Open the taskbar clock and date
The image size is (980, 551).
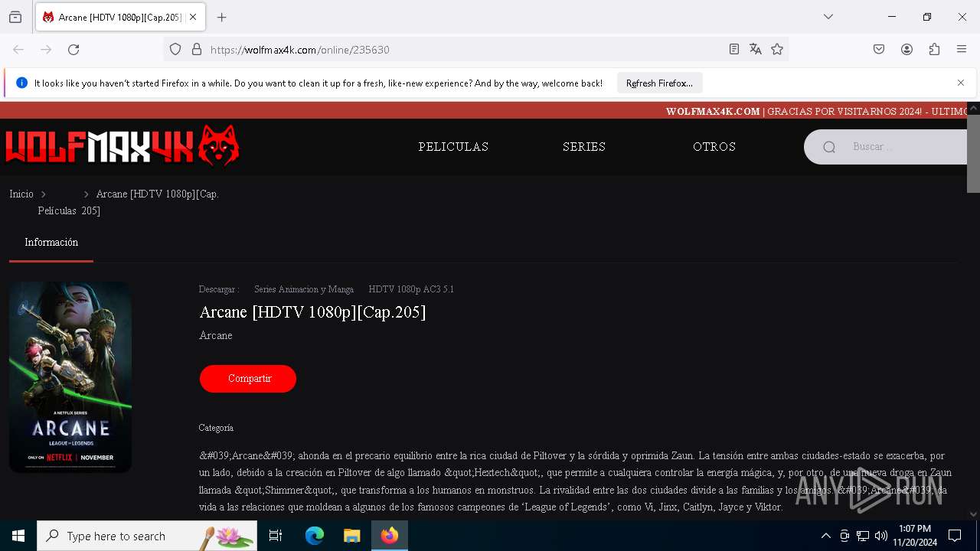coord(915,536)
